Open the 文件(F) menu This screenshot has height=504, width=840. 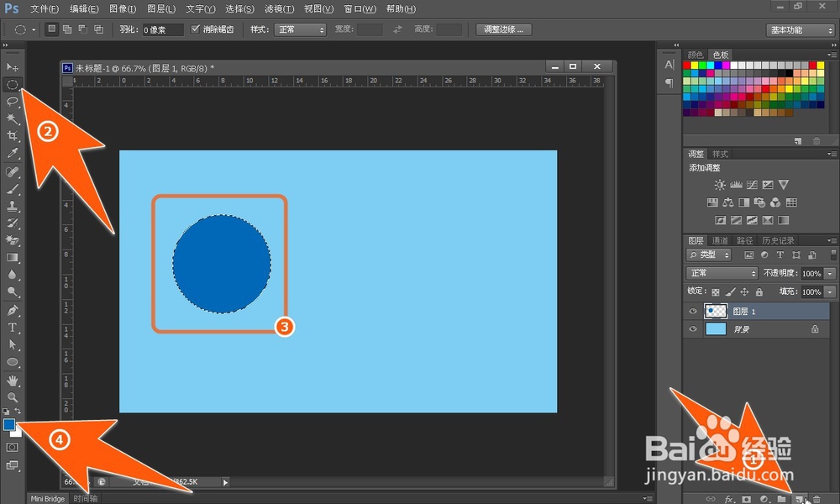click(x=44, y=8)
